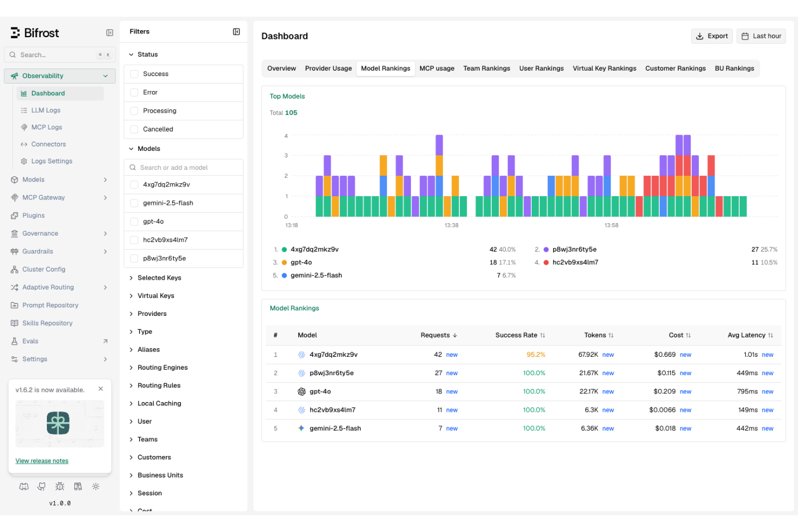798x532 pixels.
Task: Click the Prompt Repository folder icon
Action: (15, 306)
